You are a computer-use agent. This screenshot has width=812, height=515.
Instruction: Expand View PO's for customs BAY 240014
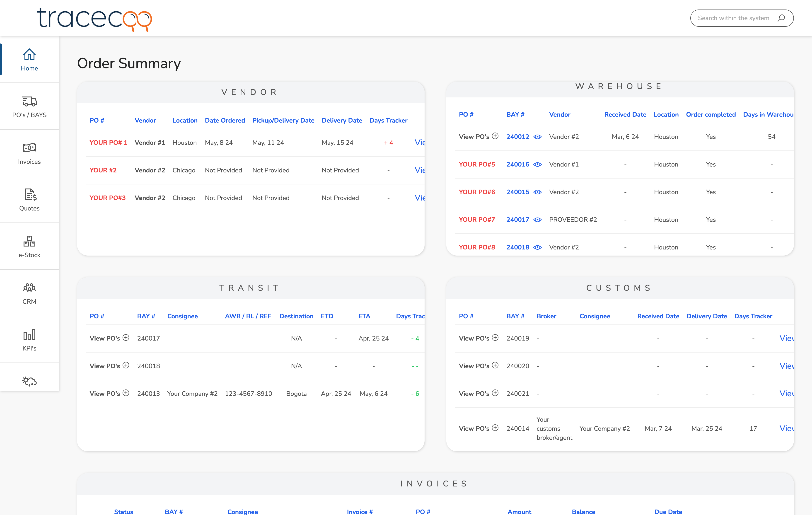[495, 428]
